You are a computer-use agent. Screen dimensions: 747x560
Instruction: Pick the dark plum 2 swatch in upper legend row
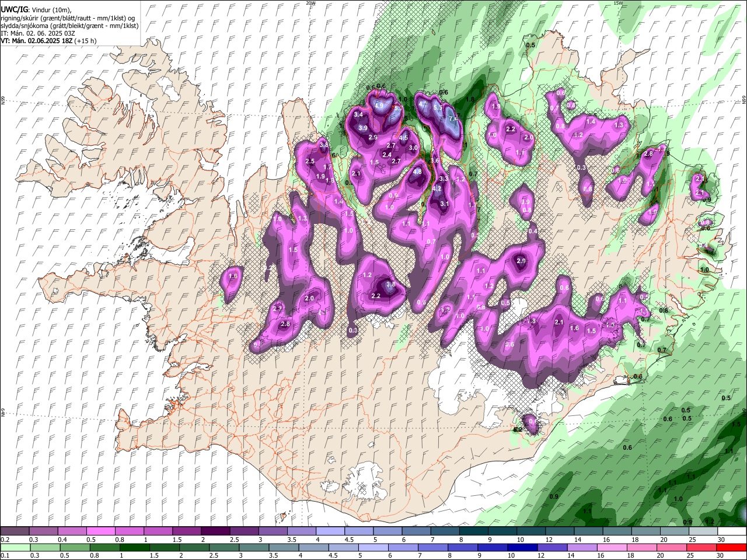click(215, 531)
